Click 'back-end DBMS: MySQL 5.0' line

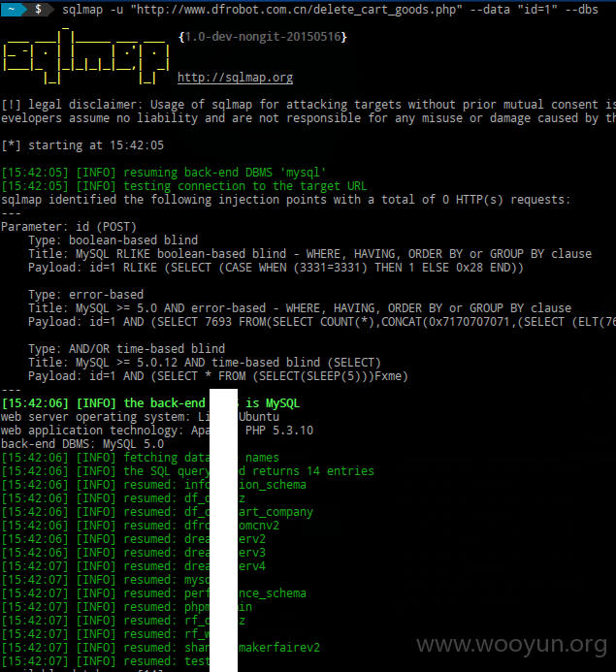pyautogui.click(x=82, y=444)
